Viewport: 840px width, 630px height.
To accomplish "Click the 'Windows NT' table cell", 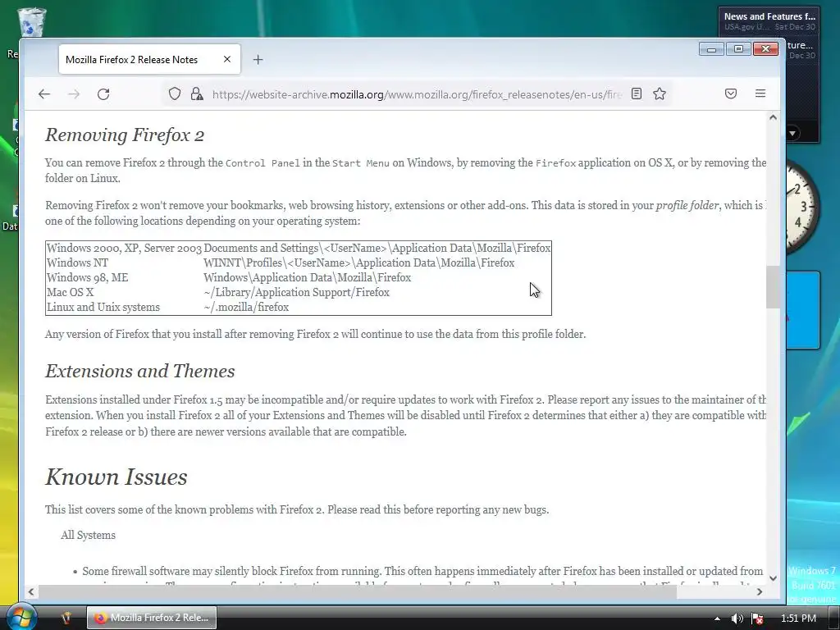I will click(77, 263).
